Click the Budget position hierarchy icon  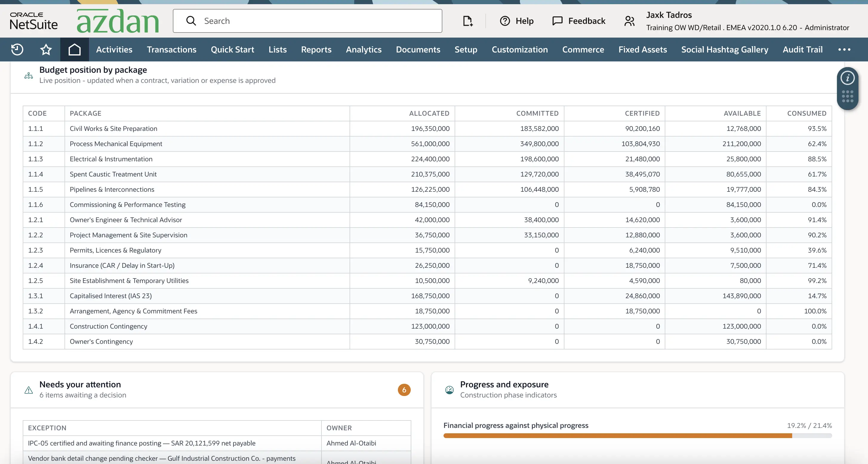[29, 75]
